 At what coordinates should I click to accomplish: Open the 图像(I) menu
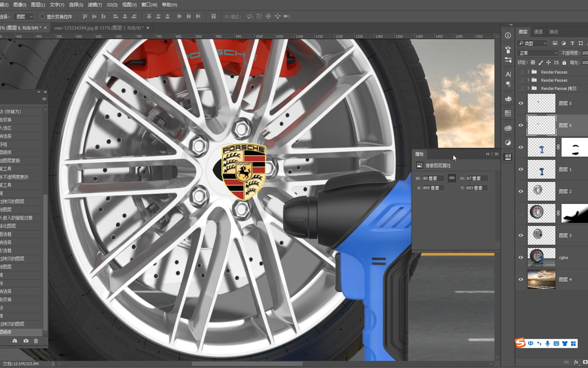click(x=20, y=5)
